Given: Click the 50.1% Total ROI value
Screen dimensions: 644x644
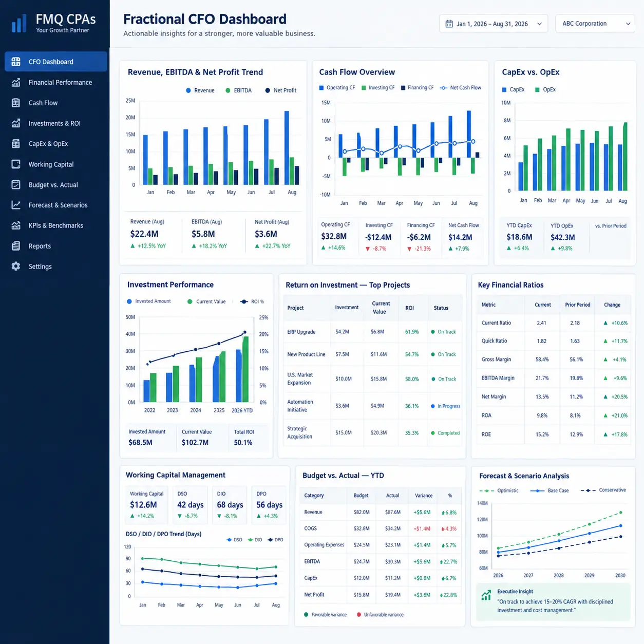Looking at the screenshot, I should click(243, 442).
